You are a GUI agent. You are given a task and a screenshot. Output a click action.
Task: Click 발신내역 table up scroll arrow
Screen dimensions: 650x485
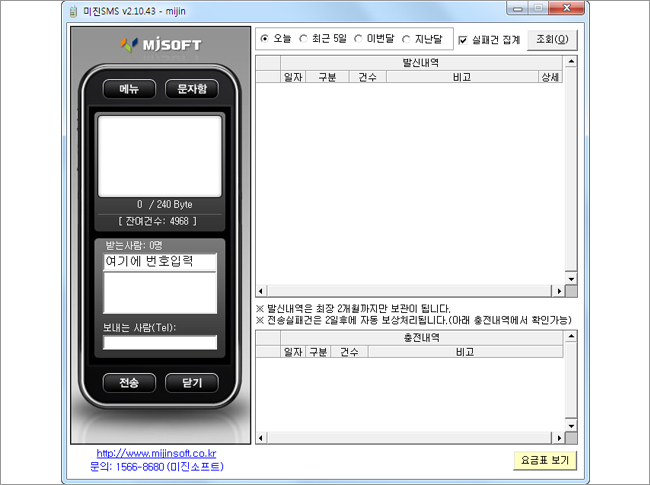tap(571, 62)
